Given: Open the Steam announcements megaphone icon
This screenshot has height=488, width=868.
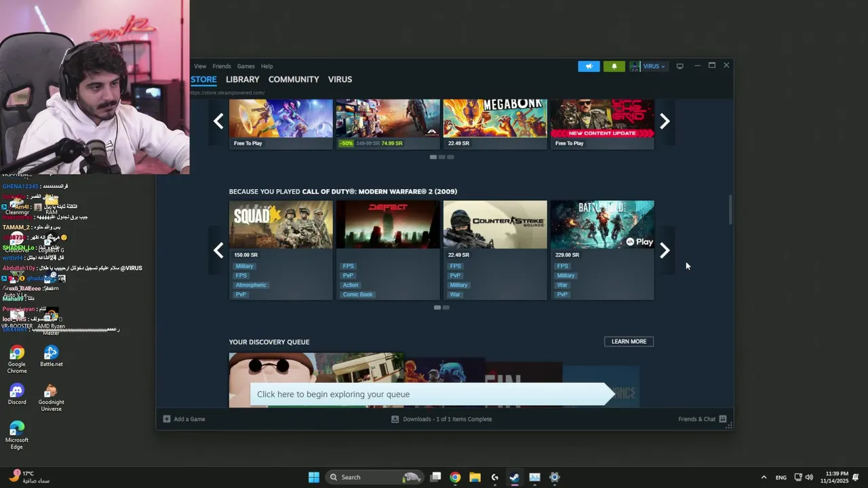Looking at the screenshot, I should tap(589, 66).
